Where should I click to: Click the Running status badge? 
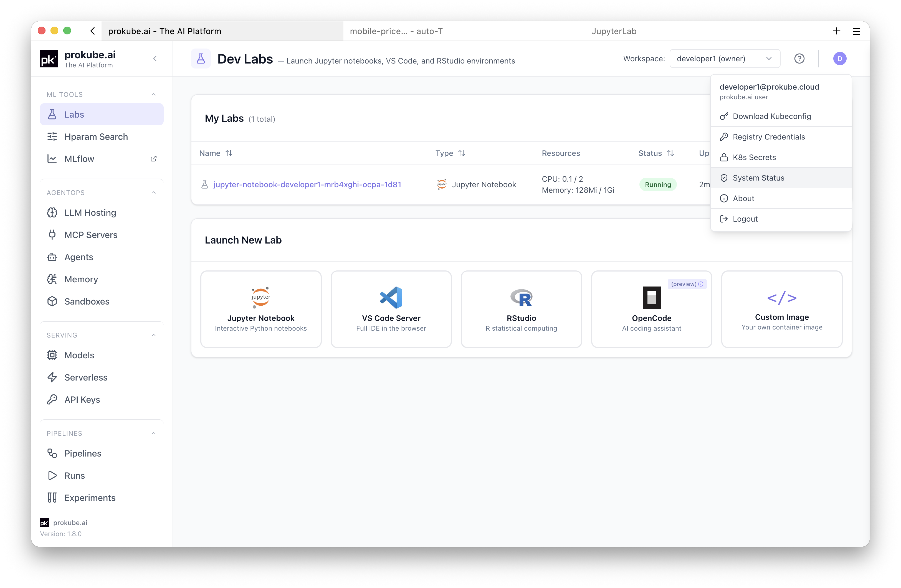click(657, 185)
